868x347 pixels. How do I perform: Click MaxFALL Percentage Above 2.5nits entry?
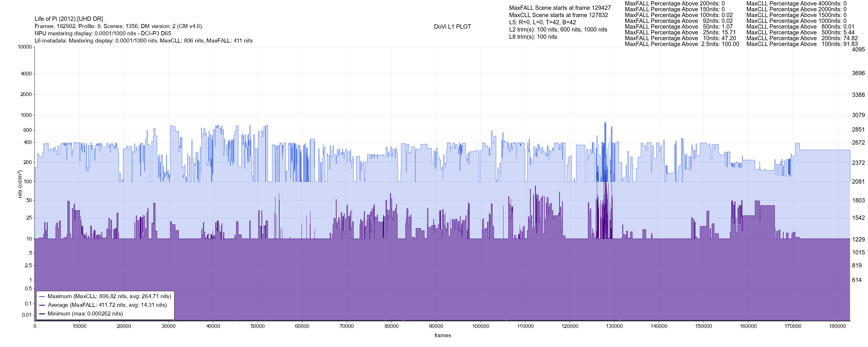(682, 44)
